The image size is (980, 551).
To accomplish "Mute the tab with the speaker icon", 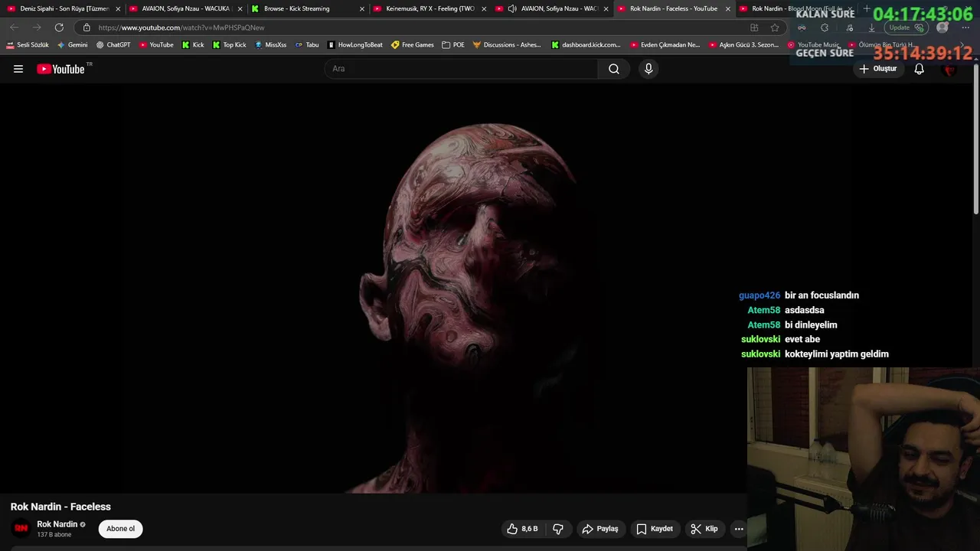I will (512, 9).
